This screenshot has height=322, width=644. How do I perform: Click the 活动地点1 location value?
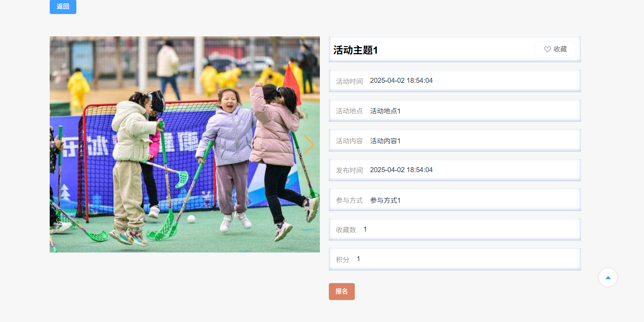click(385, 111)
